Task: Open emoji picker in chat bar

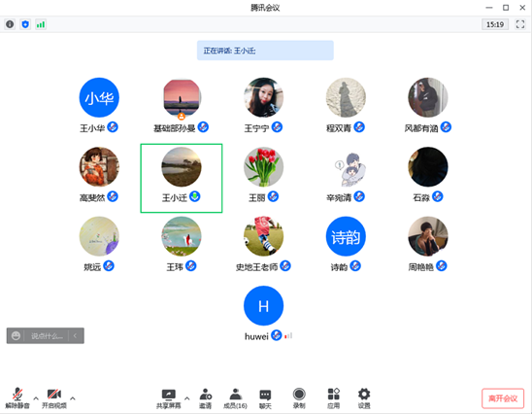Action: pyautogui.click(x=16, y=336)
